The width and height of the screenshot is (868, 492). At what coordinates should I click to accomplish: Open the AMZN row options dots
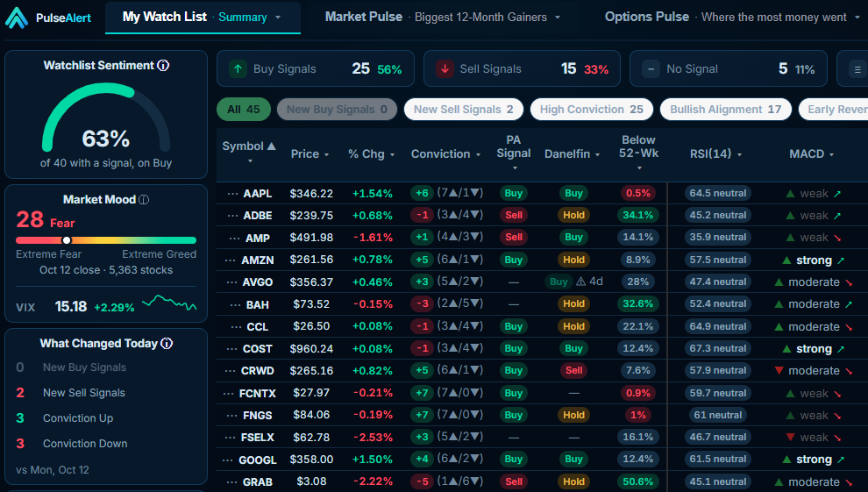tap(231, 260)
